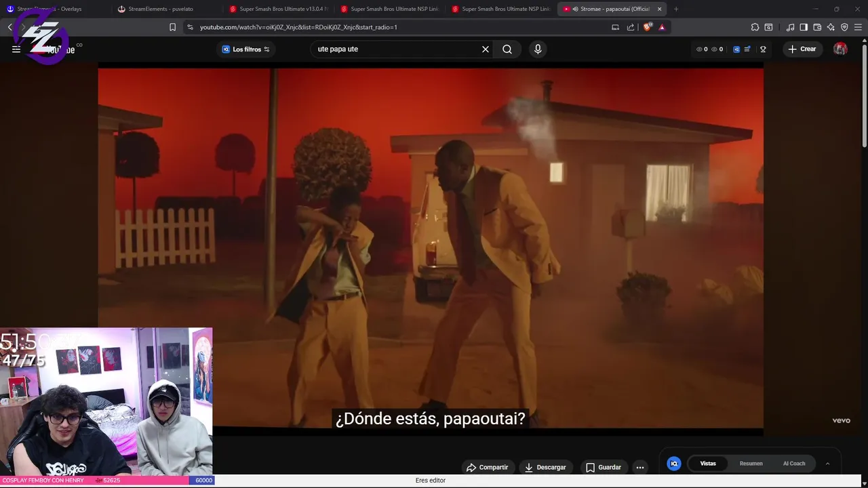
Task: Open the browser main menu hamburger
Action: (858, 27)
